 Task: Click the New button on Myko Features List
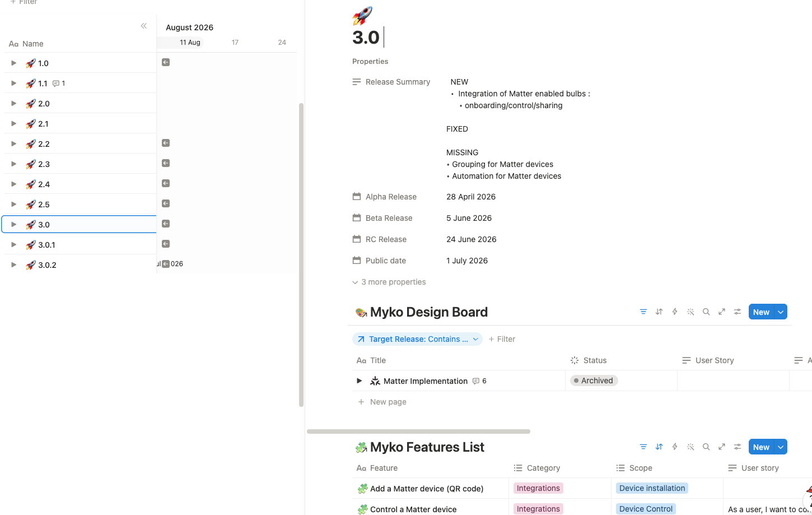pos(761,447)
